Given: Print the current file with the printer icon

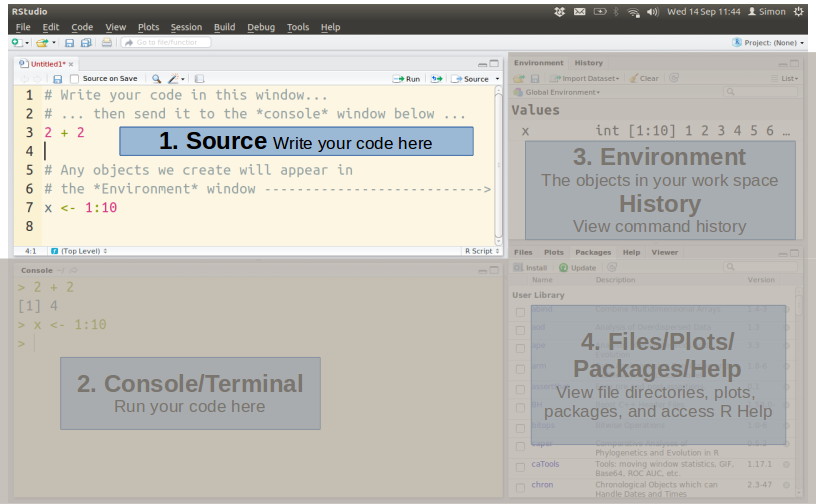Looking at the screenshot, I should (107, 43).
